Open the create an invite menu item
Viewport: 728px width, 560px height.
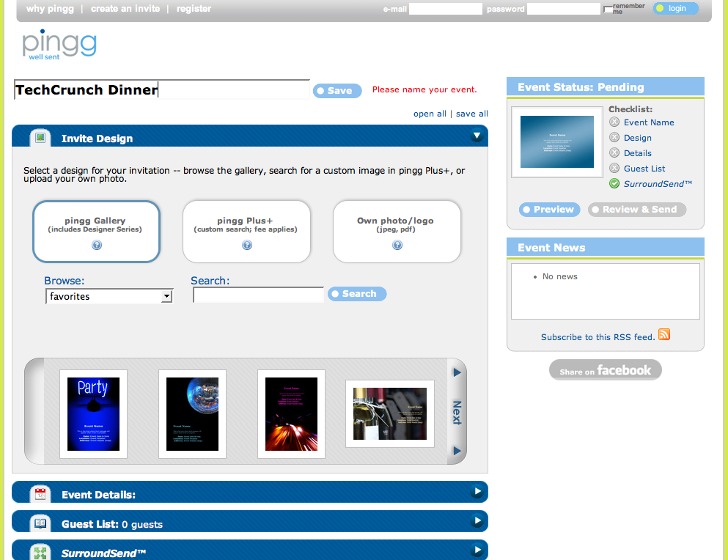point(125,9)
